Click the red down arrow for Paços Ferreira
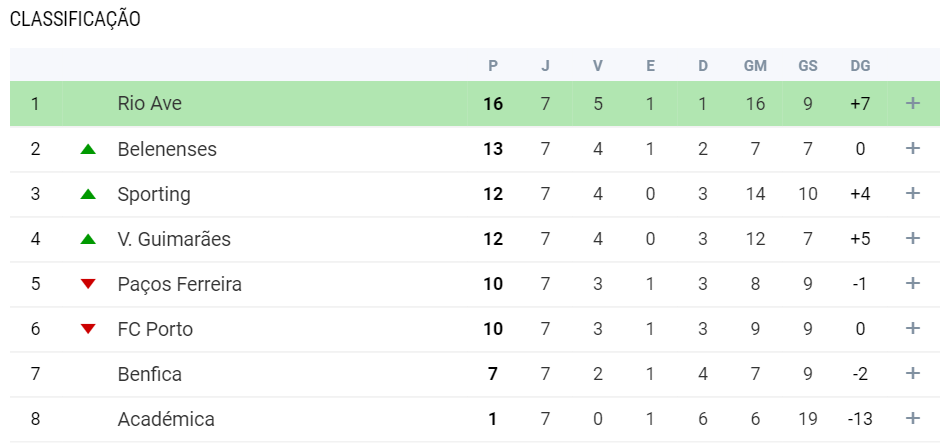Screen dimensions: 948x447 [88, 284]
